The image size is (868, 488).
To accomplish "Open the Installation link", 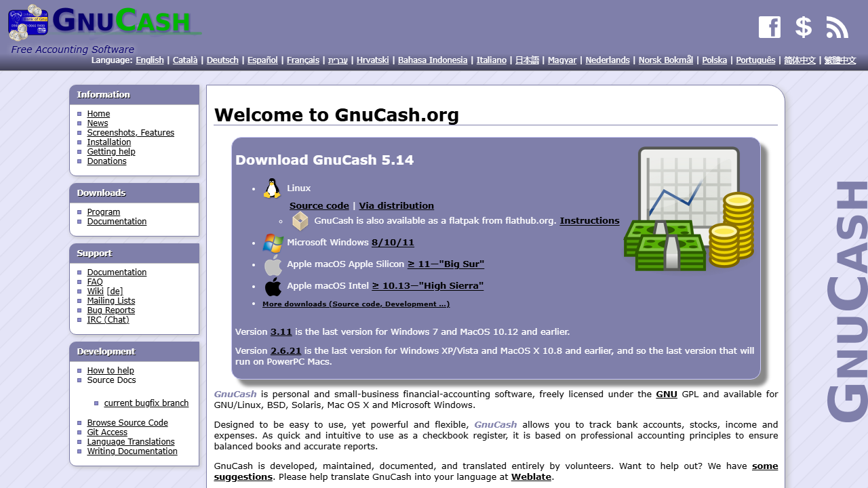I will coord(109,142).
